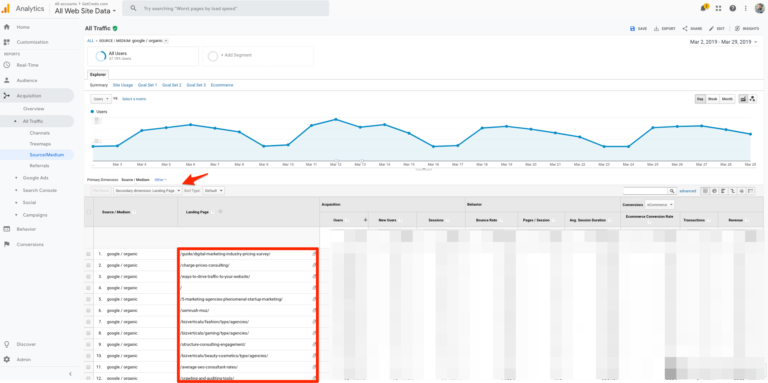Switch to the Goal Set 1 tab
The height and width of the screenshot is (383, 768).
click(x=147, y=85)
